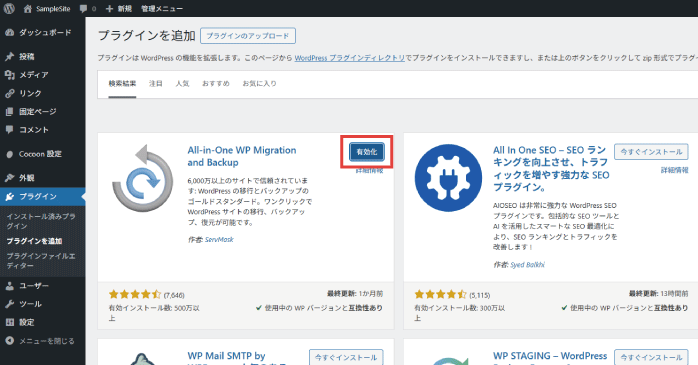This screenshot has width=698, height=365.
Task: Activate All-in-One WP Migration with 有効化
Action: (366, 152)
